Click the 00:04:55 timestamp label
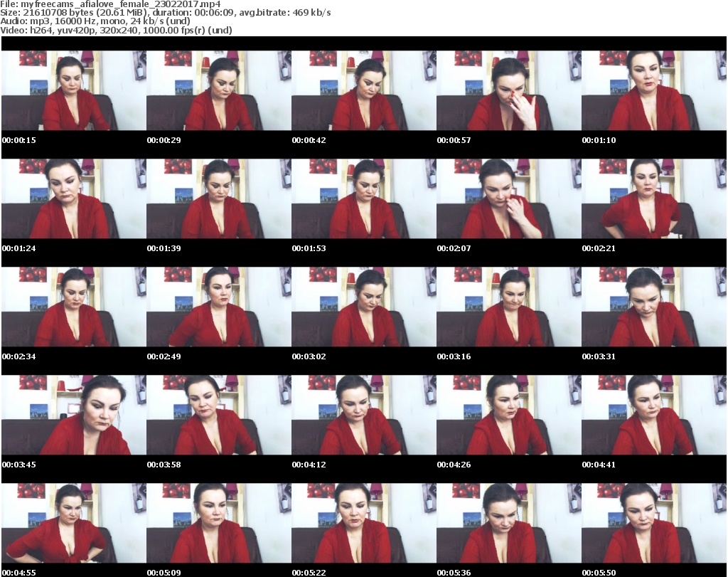 19,573
